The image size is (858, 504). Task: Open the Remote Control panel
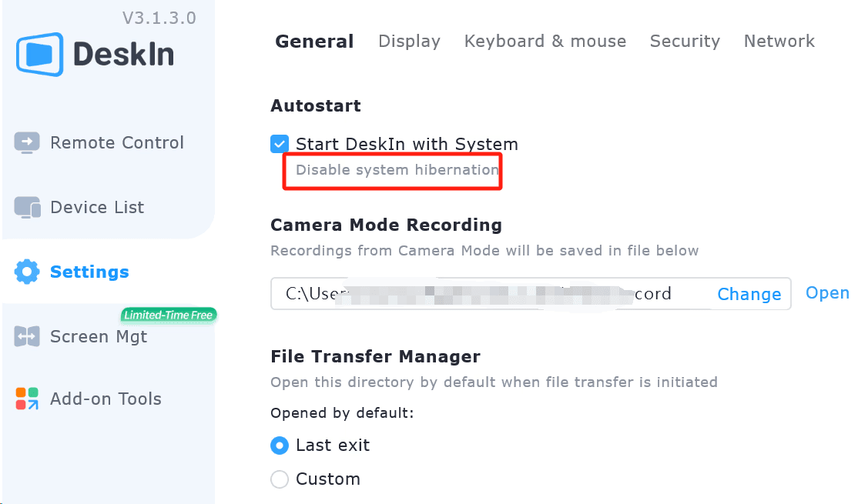tap(116, 142)
